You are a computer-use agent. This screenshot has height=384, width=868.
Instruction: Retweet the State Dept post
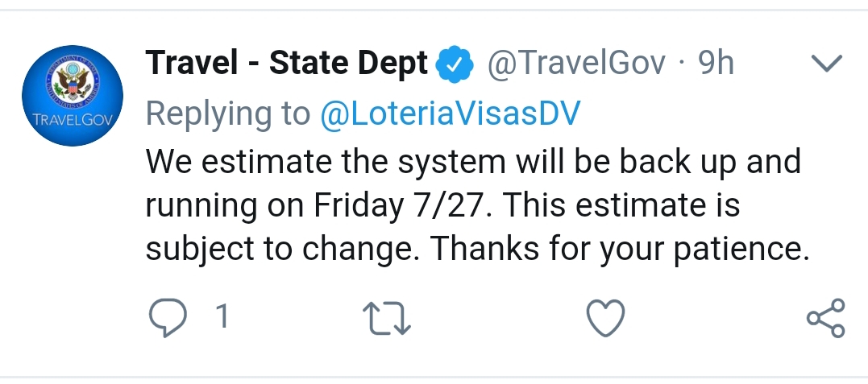(386, 318)
